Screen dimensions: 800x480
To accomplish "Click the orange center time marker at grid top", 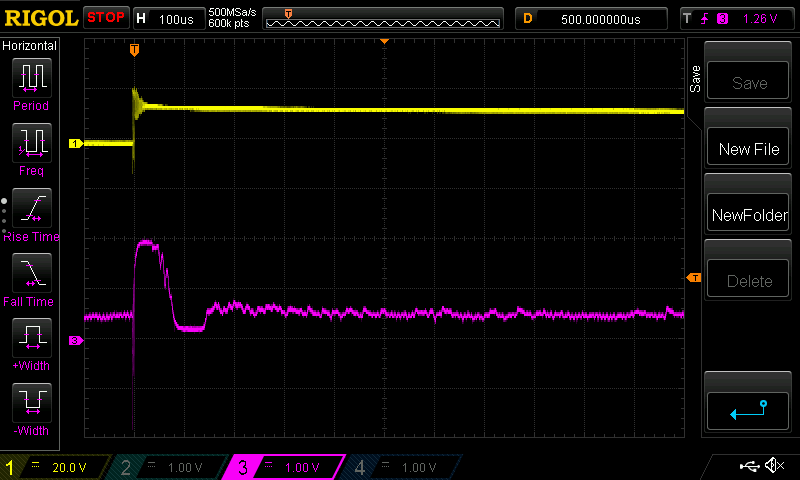I will point(384,41).
